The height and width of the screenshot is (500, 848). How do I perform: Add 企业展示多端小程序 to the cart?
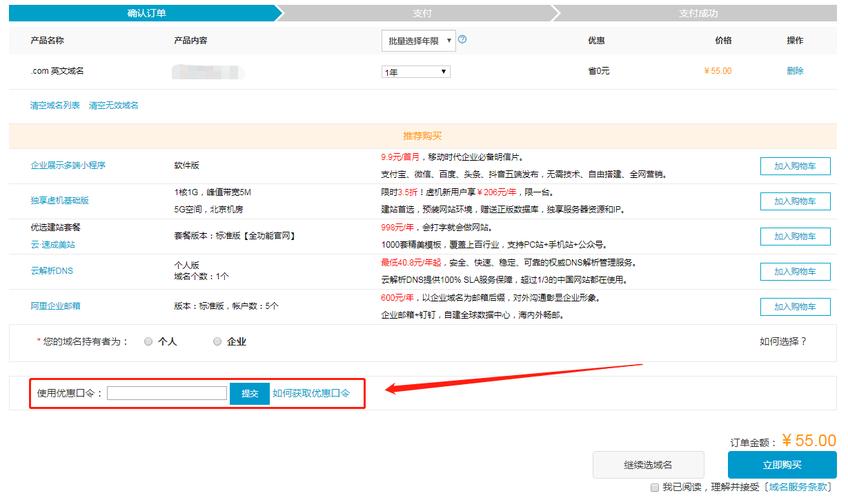[795, 166]
